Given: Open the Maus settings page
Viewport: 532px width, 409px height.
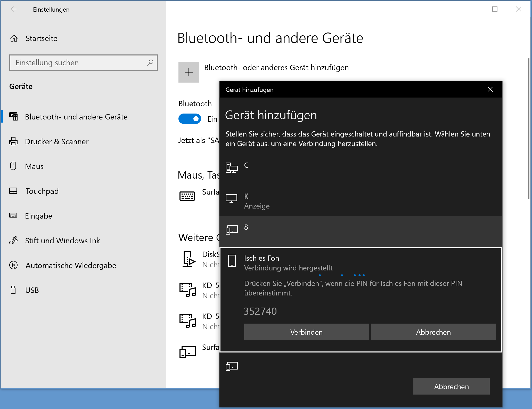Looking at the screenshot, I should (x=34, y=166).
